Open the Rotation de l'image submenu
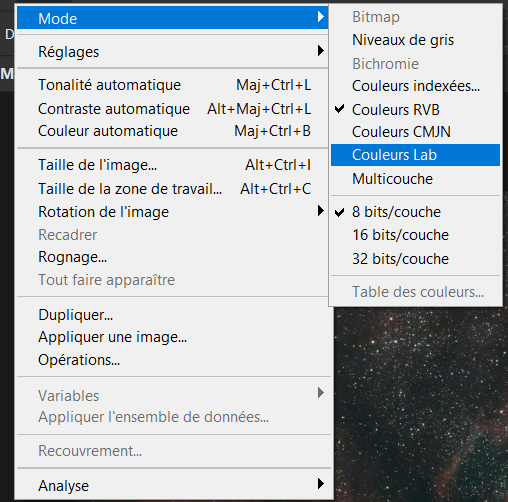The width and height of the screenshot is (508, 502). 172,212
